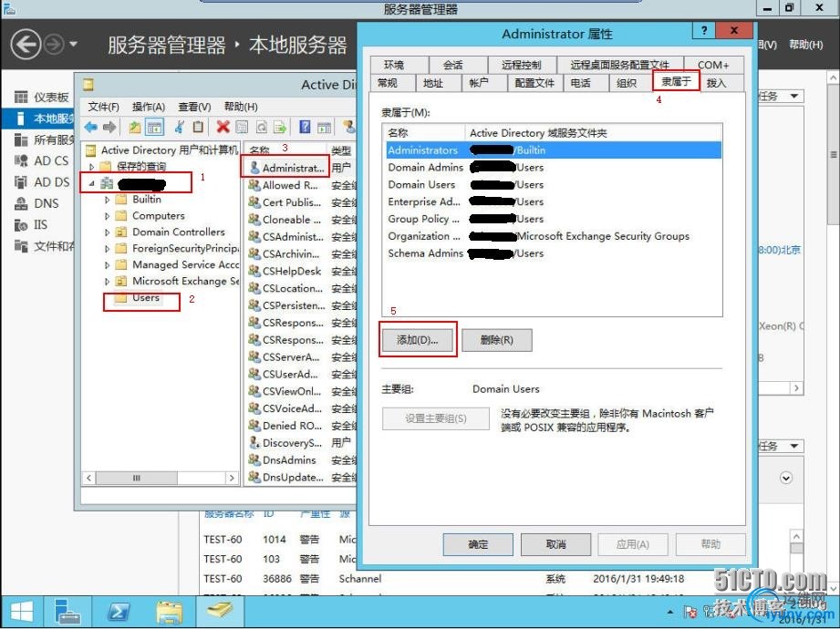
Task: Click the active AD Users taskbar icon
Action: (x=220, y=612)
